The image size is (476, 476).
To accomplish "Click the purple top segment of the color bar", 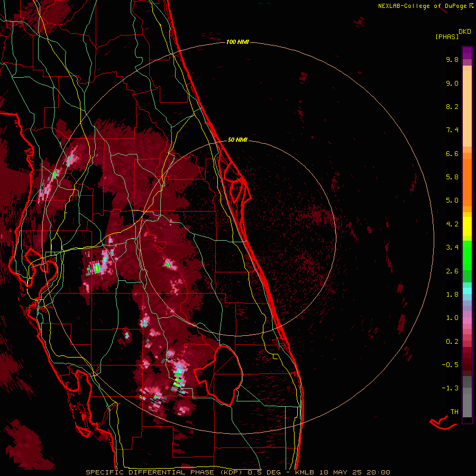I will (467, 53).
